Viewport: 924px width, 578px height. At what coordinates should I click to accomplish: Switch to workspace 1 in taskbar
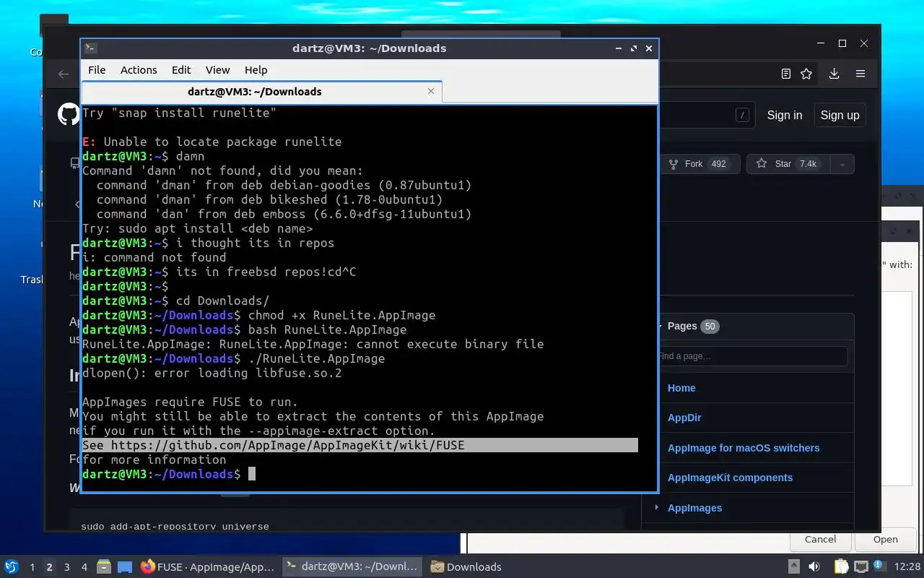point(32,567)
